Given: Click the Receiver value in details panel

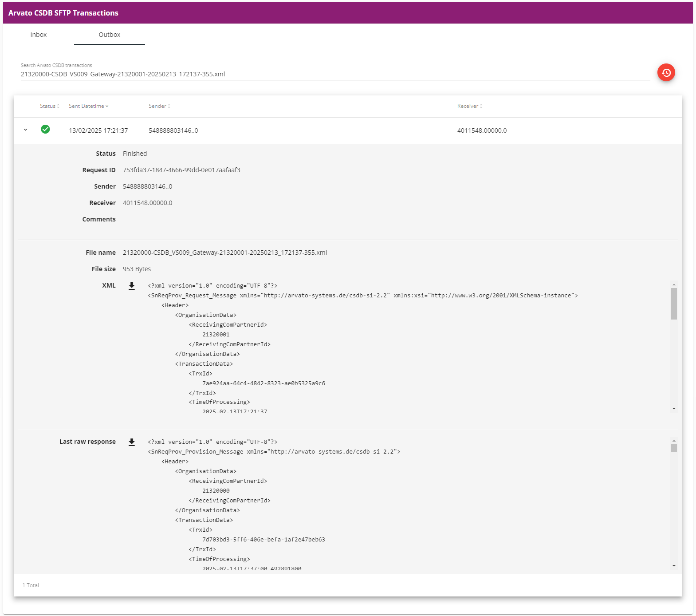Looking at the screenshot, I should pyautogui.click(x=147, y=203).
